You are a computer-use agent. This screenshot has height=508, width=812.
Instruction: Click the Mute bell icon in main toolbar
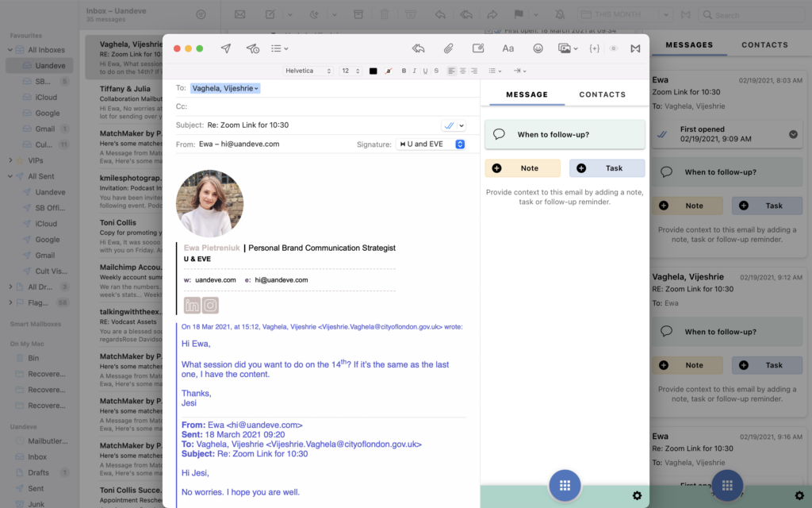tap(560, 14)
